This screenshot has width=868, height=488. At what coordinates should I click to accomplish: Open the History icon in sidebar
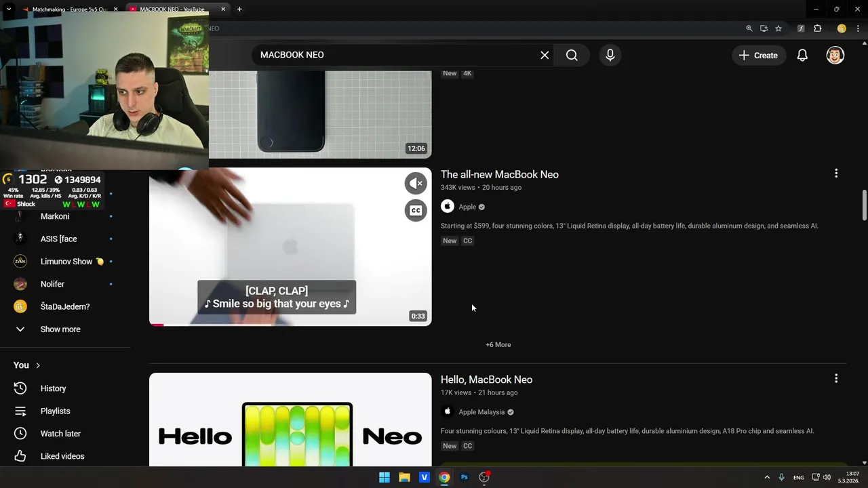click(20, 388)
